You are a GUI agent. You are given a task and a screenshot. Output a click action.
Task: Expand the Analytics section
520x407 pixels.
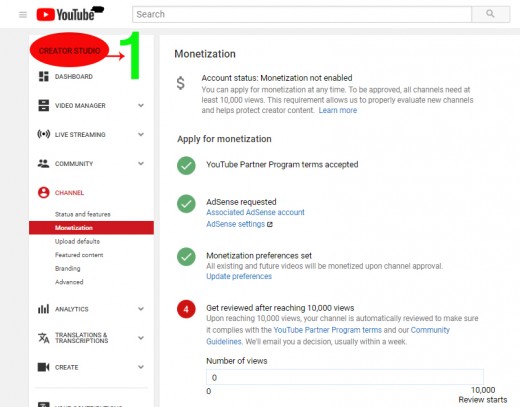[141, 309]
